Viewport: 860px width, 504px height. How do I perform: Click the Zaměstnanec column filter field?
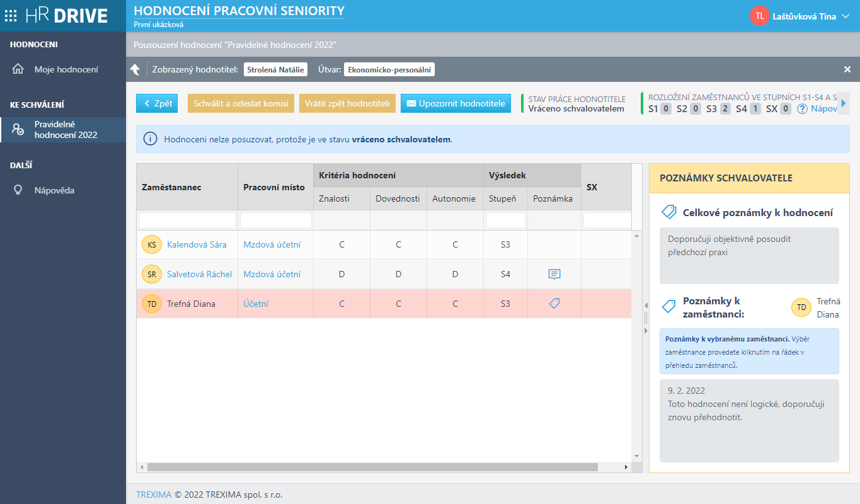[187, 220]
